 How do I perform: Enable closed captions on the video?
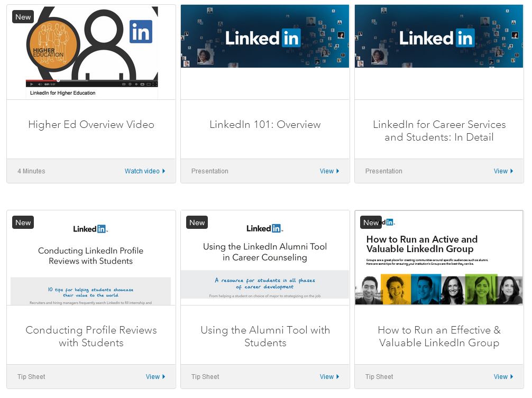[123, 84]
